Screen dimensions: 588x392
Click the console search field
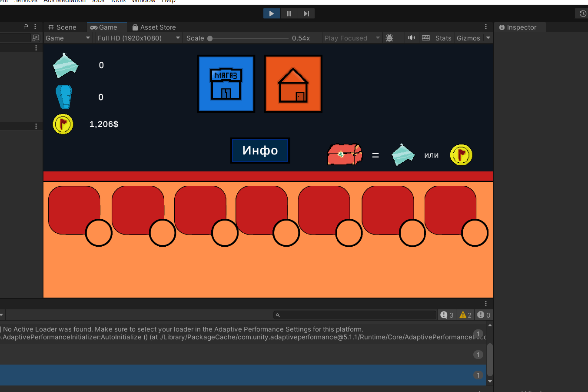(355, 315)
